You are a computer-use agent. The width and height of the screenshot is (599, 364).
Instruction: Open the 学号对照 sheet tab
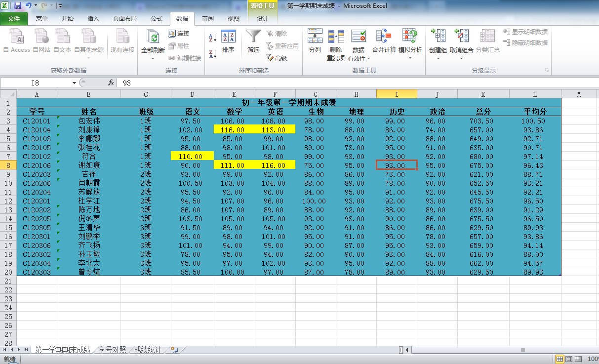tap(112, 350)
